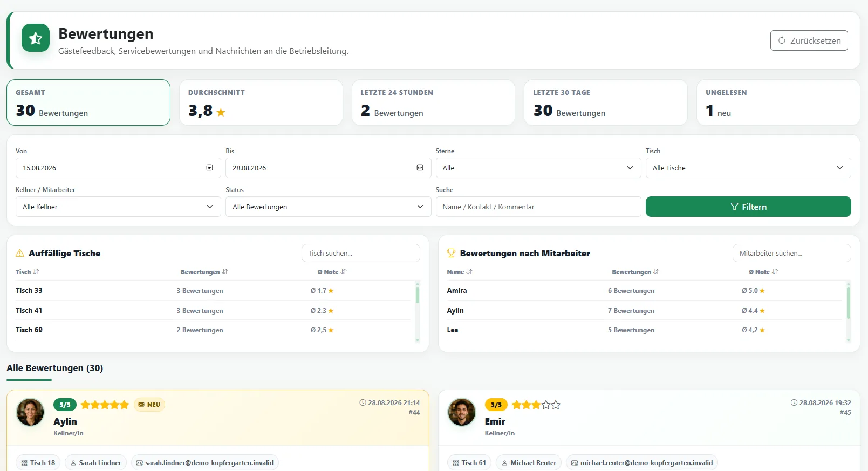
Task: Click the Zurücksetzen button
Action: [x=809, y=40]
